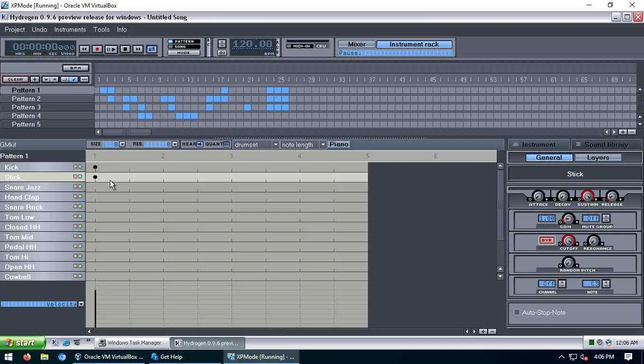Viewport: 644px width, 364px height.
Task: Switch to SONG mode indicator
Action: click(184, 46)
